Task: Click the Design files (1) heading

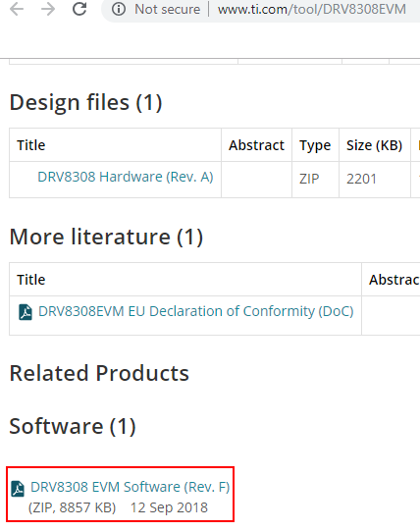Action: [x=86, y=103]
